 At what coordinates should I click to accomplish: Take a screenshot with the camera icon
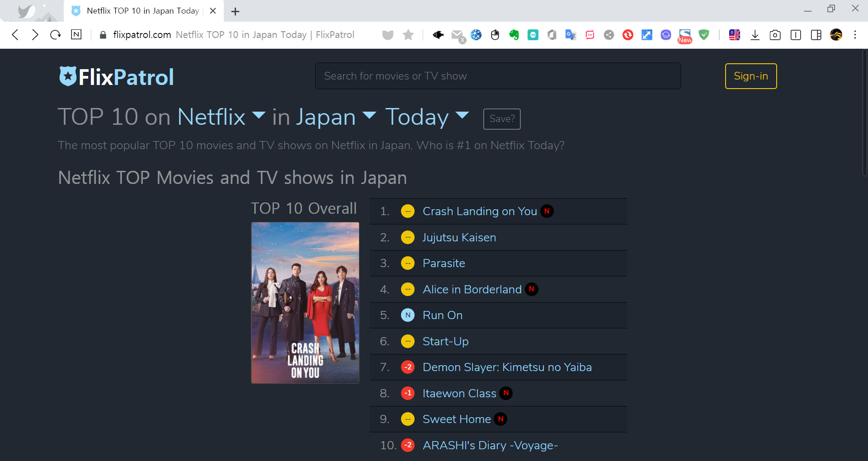click(x=775, y=35)
